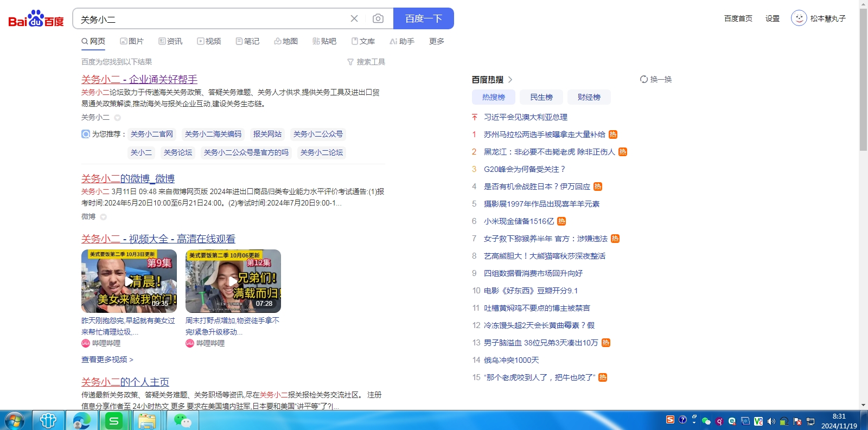Open WeChat from the taskbar
868x430 pixels.
pyautogui.click(x=182, y=420)
